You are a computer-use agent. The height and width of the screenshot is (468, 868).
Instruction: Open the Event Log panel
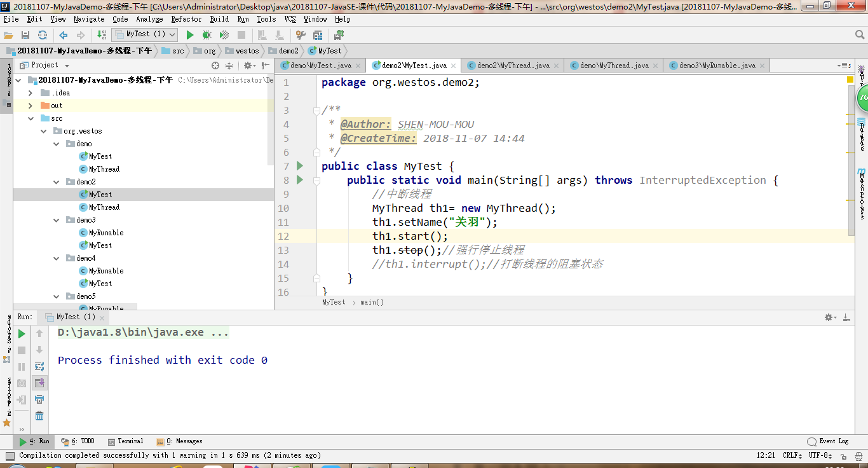828,441
